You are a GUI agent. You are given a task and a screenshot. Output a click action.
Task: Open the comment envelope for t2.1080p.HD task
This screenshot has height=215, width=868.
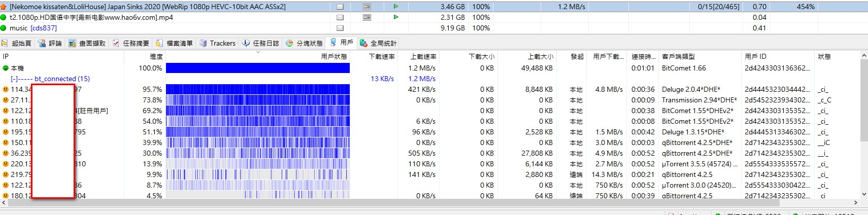340,17
